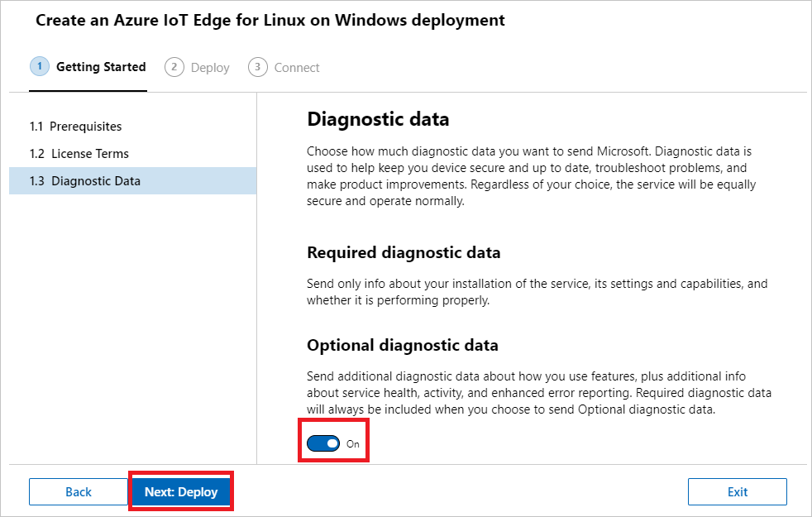This screenshot has height=517, width=812.
Task: Click the Diagnostic data main heading
Action: pos(378,119)
